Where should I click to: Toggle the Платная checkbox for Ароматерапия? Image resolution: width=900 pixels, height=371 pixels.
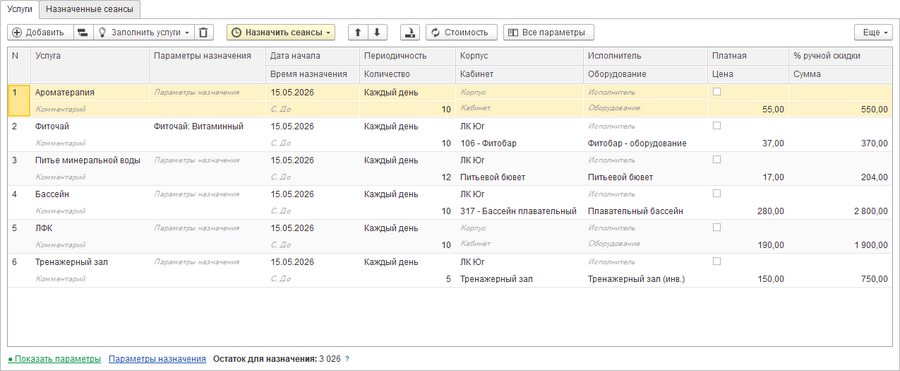716,91
